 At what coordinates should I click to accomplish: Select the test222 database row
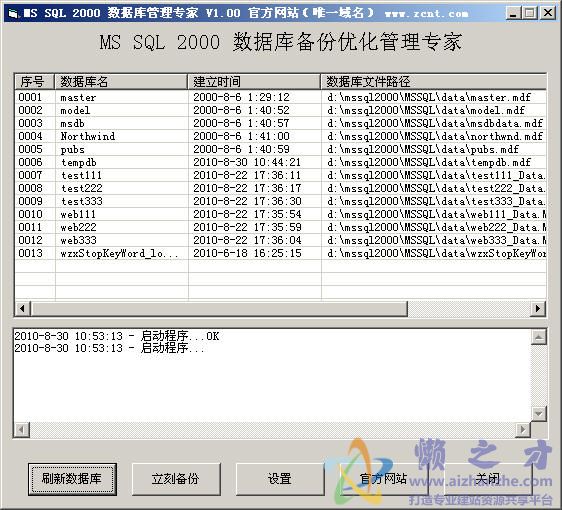[x=281, y=188]
